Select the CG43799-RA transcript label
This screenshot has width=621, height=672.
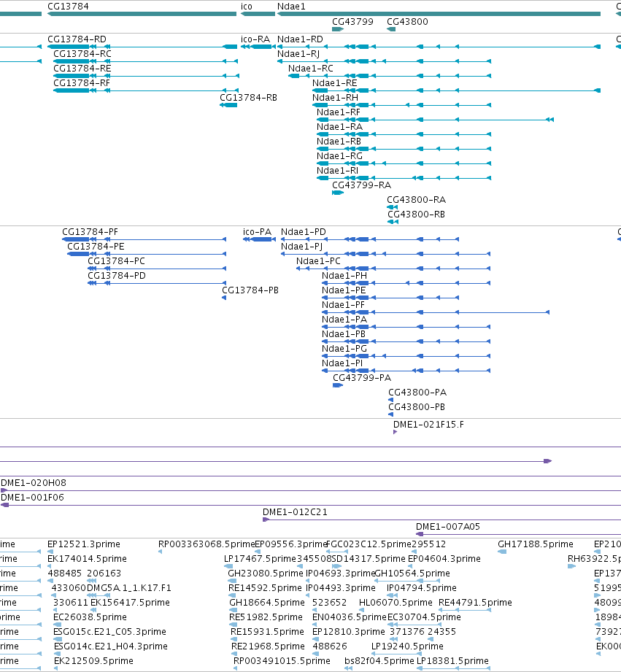(x=362, y=185)
